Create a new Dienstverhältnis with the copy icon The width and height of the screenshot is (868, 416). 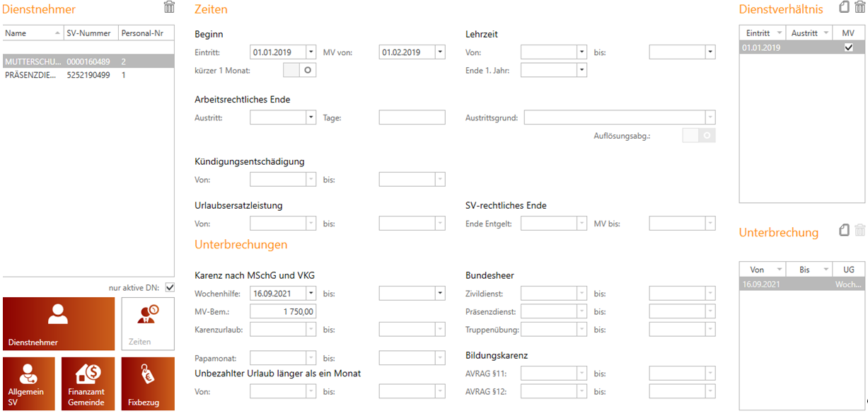pyautogui.click(x=844, y=7)
